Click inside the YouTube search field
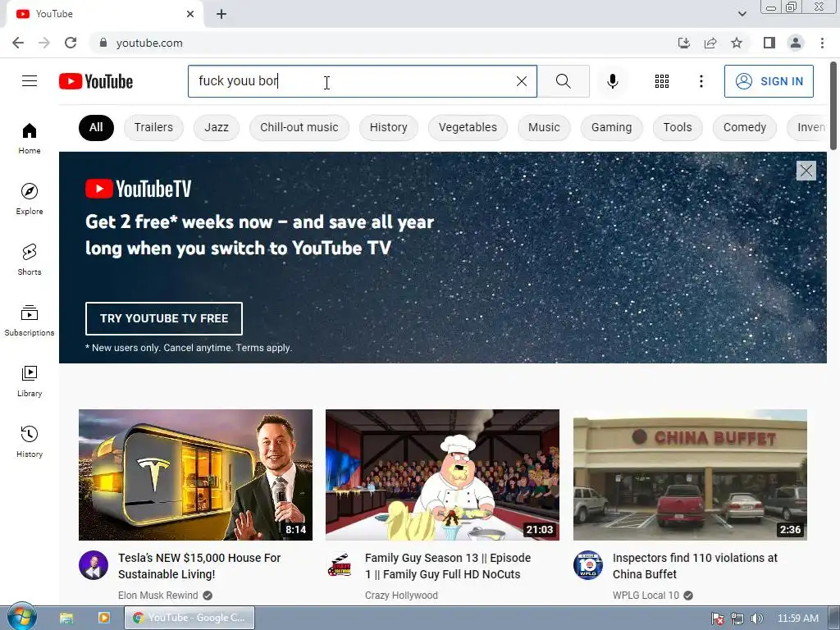This screenshot has width=840, height=630. point(362,81)
